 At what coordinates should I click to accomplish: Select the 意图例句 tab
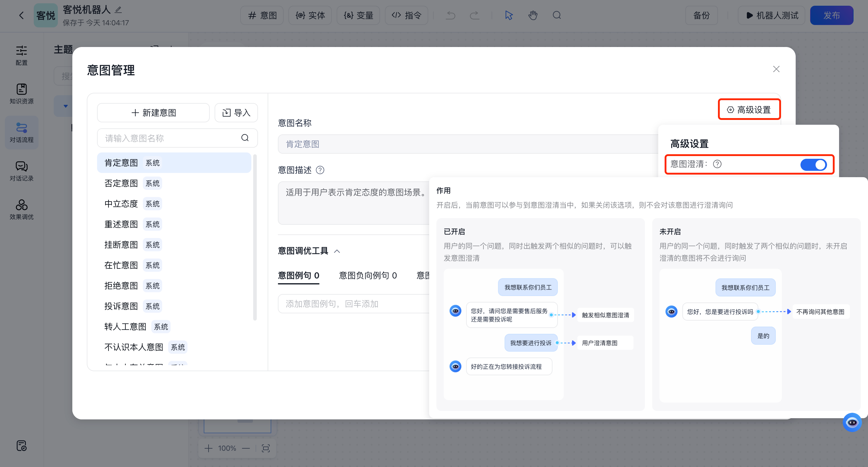point(298,275)
